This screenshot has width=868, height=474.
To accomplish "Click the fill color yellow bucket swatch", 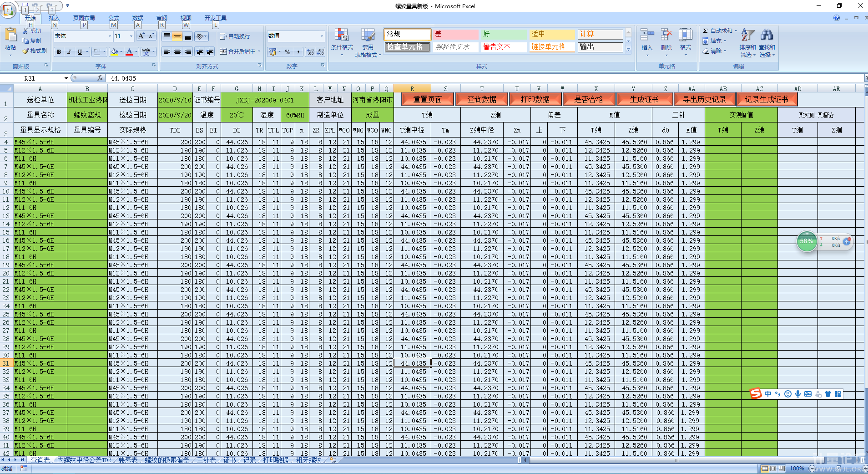I will coord(114,52).
